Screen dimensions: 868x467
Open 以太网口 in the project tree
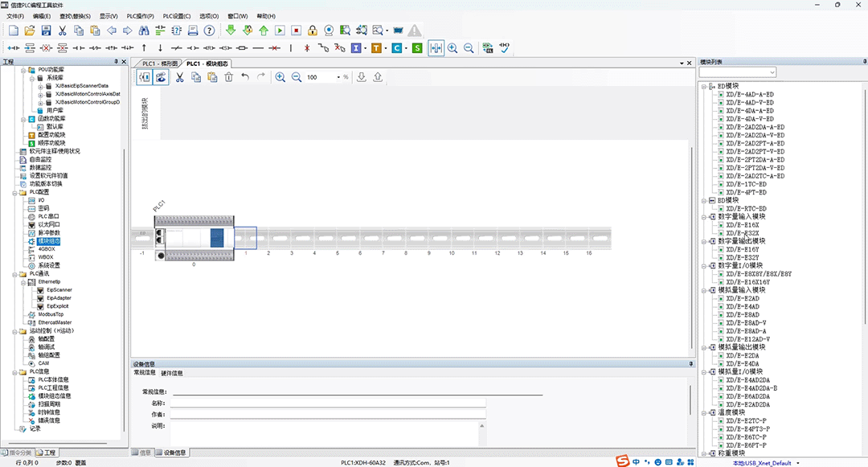pyautogui.click(x=49, y=224)
